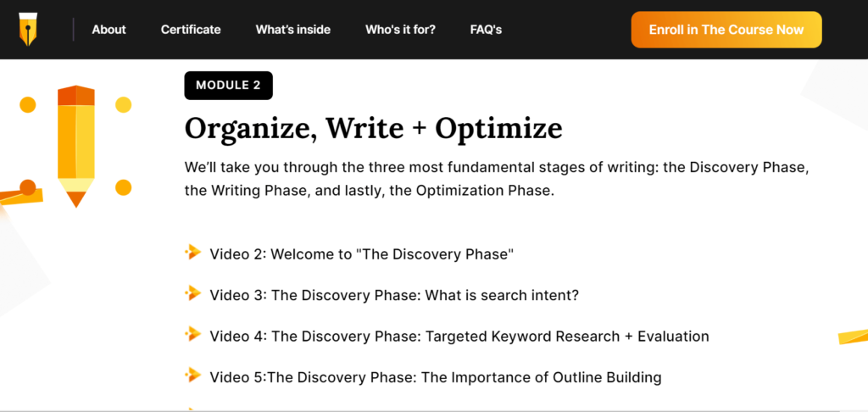Select Video 4: Targeted Keyword Research + Evaluation

(459, 337)
